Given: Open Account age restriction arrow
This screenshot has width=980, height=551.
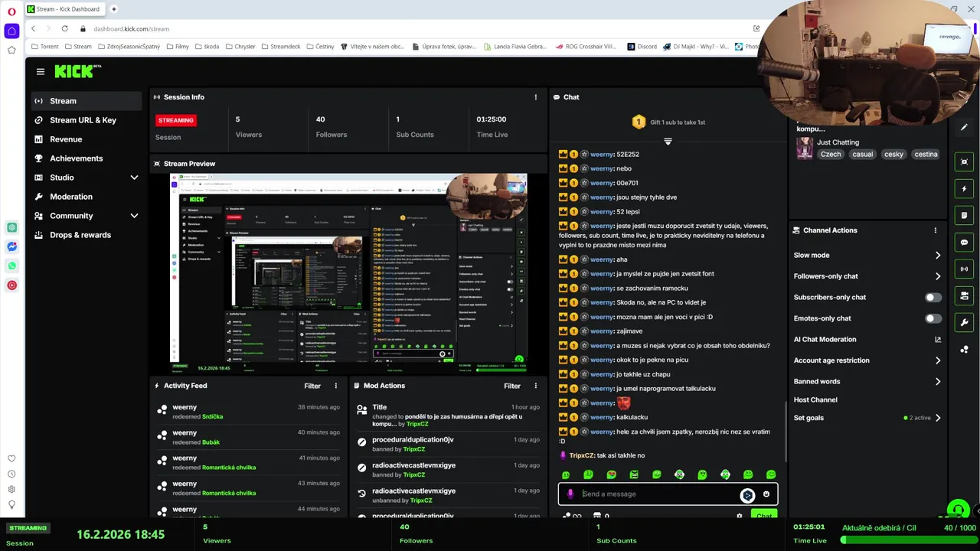Looking at the screenshot, I should point(938,360).
